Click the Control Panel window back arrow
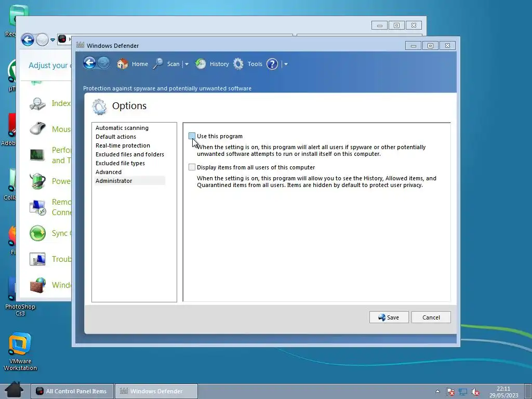This screenshot has width=532, height=399. point(28,39)
